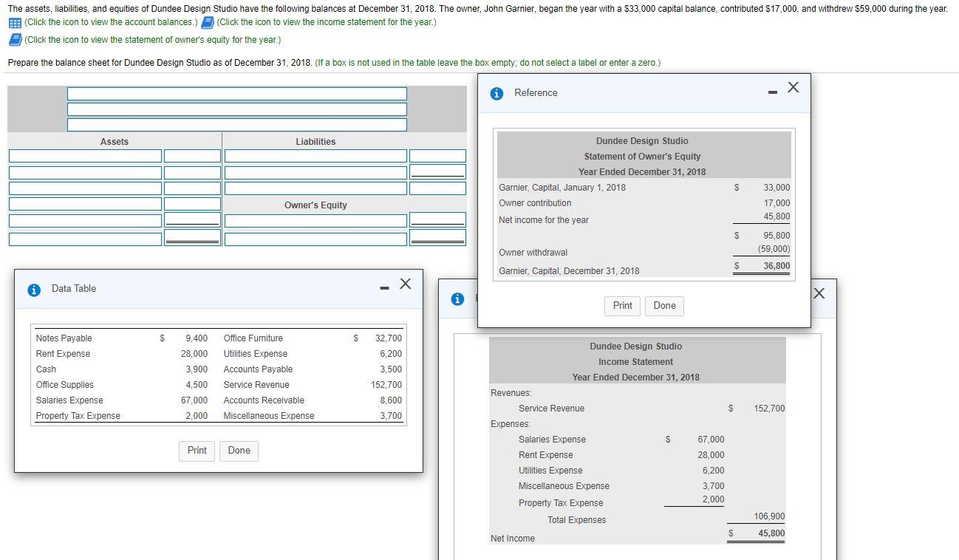959x560 pixels.
Task: Click the 32,700 Office Furniture balance
Action: [389, 338]
